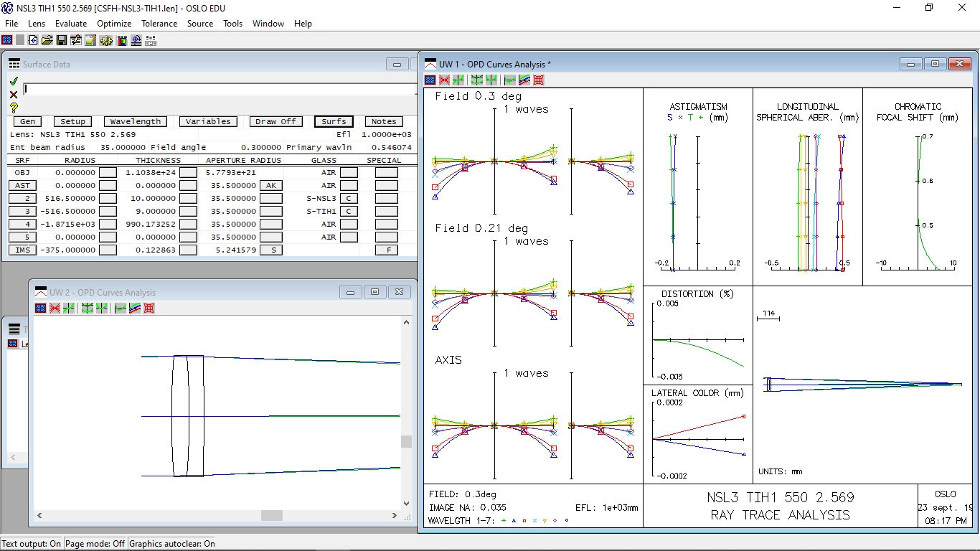This screenshot has height=551, width=980.
Task: Open the File menu
Action: [11, 23]
